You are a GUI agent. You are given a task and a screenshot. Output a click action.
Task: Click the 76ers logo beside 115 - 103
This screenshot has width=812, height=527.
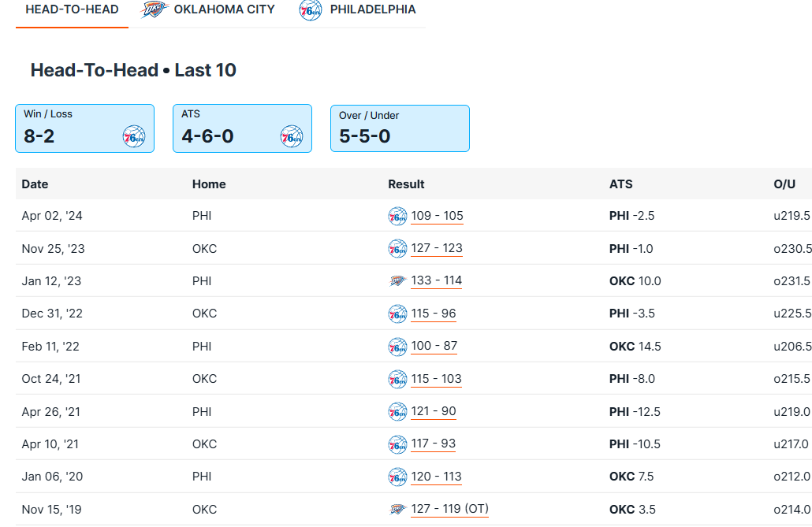tap(397, 380)
